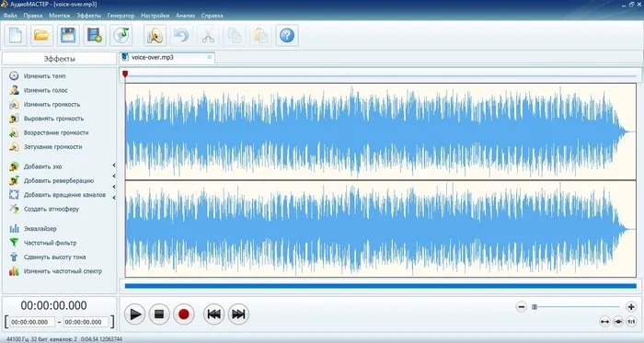Viewport: 644px width, 343px height.
Task: Click the Добавить вращение каналов icon
Action: coord(14,195)
